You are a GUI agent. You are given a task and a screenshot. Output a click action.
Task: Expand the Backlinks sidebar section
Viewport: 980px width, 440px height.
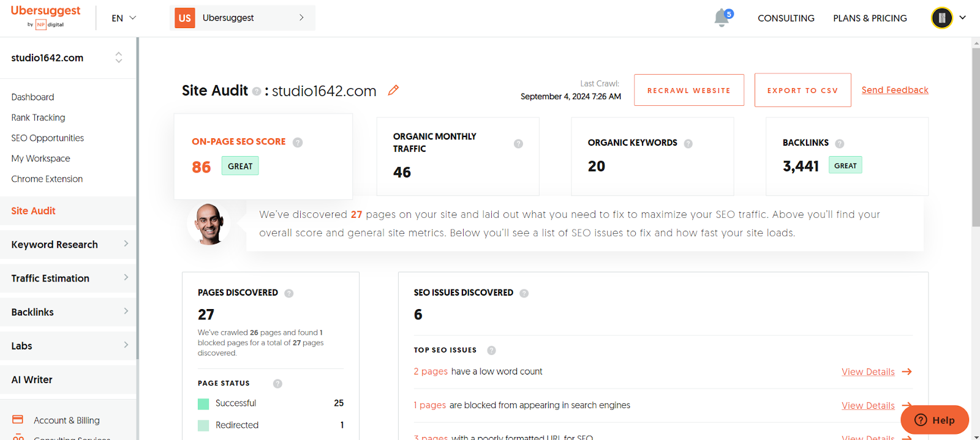pos(68,312)
